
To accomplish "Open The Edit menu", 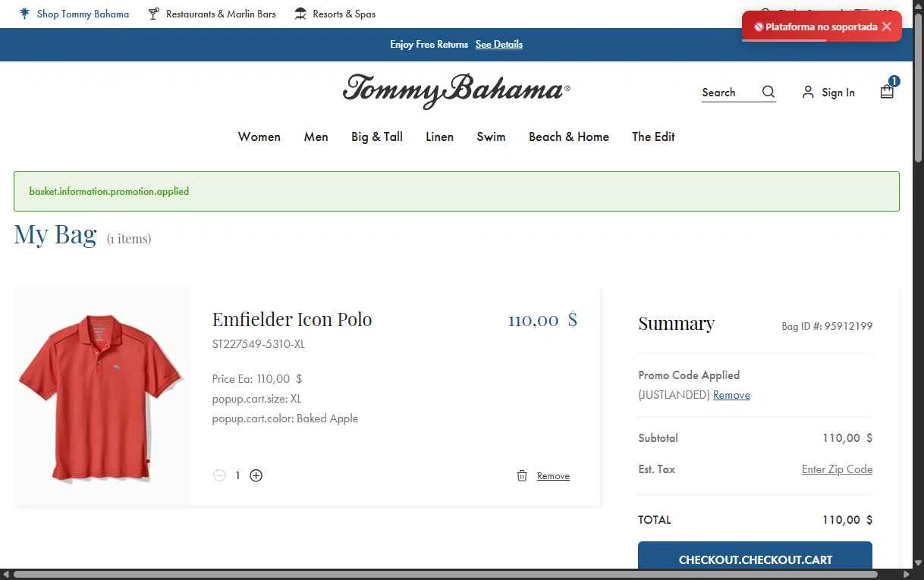I will (653, 136).
